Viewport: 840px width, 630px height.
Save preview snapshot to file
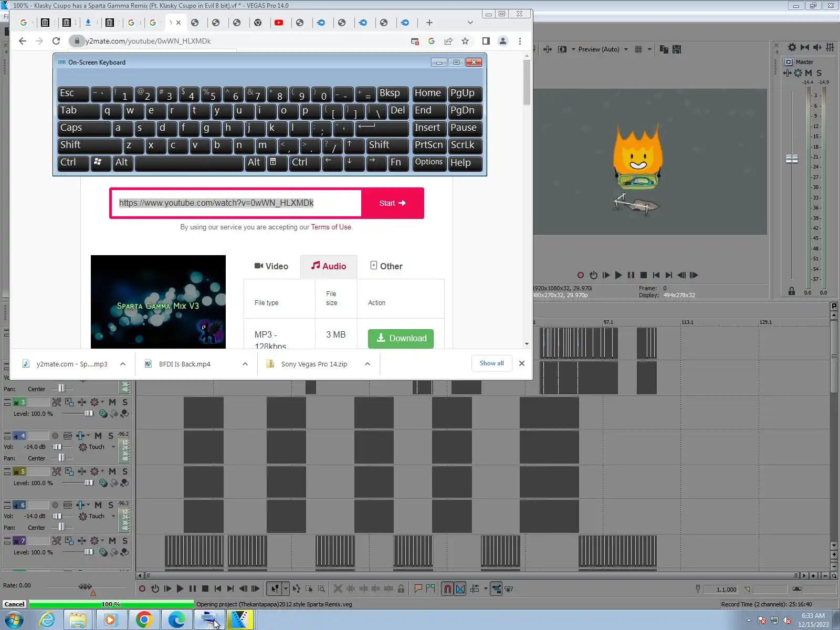coord(677,49)
